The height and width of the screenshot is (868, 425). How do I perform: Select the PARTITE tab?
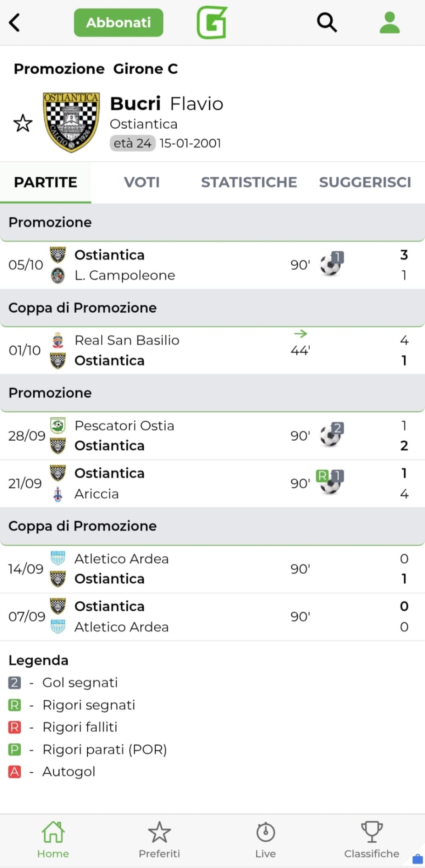pos(46,182)
